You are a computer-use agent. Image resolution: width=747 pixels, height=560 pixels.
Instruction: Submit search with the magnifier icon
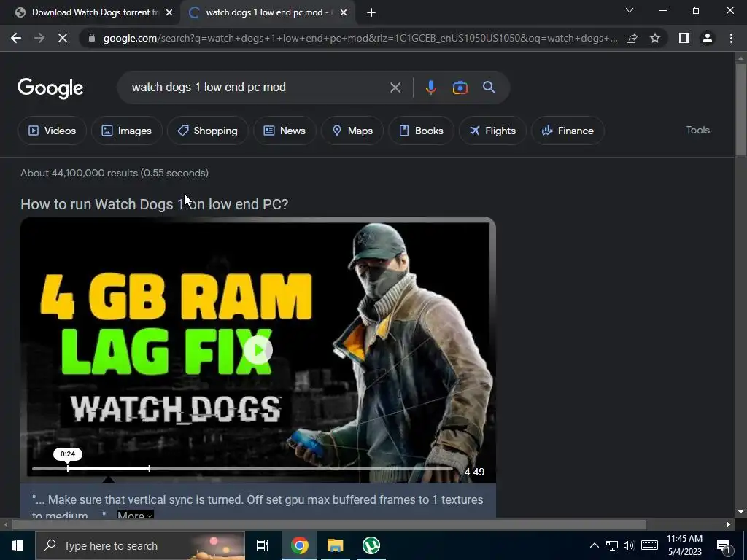(x=489, y=87)
